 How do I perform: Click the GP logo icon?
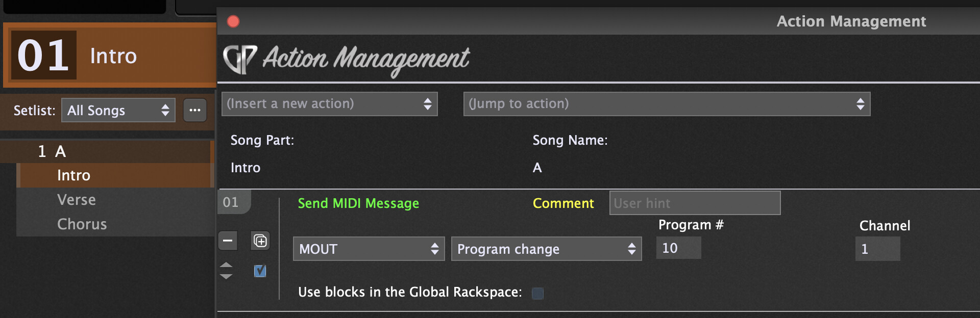(x=239, y=59)
